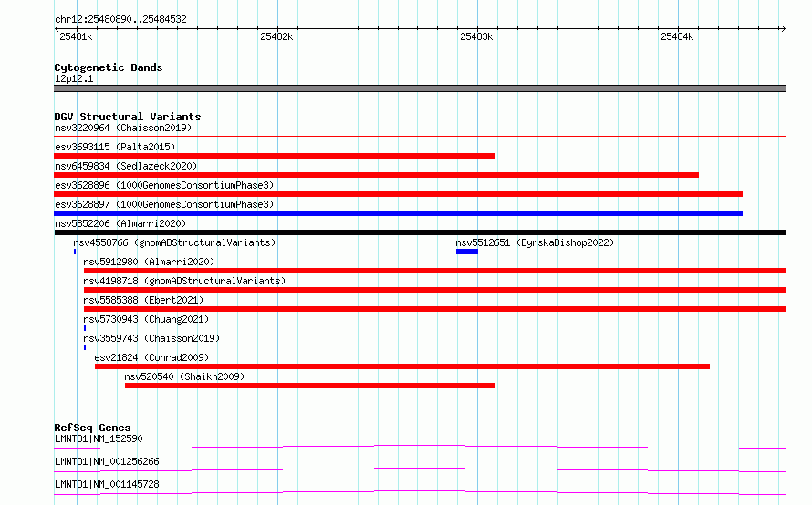
Task: Click the tiny blue nsv4558766 variant marker
Action: coord(75,252)
